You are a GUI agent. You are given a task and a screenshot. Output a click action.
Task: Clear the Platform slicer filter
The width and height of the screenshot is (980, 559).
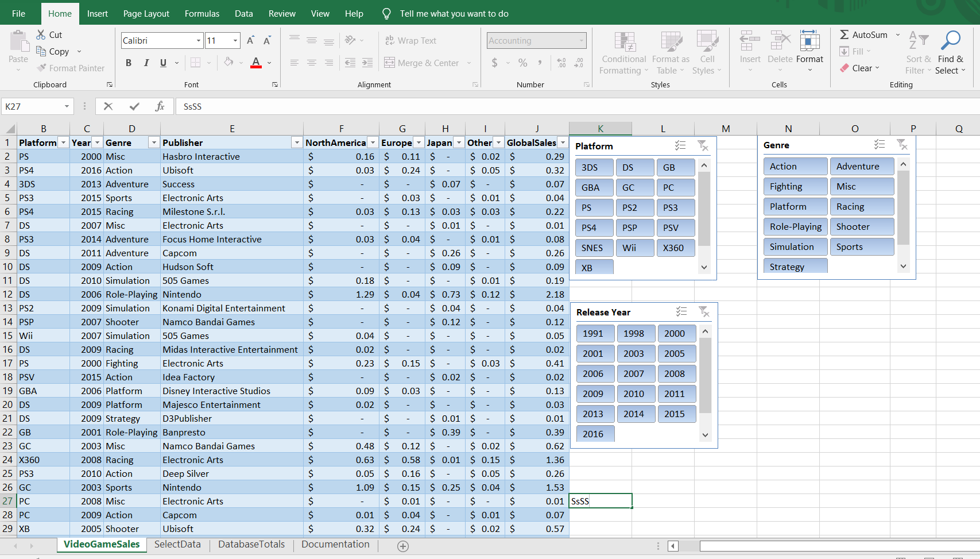point(703,145)
